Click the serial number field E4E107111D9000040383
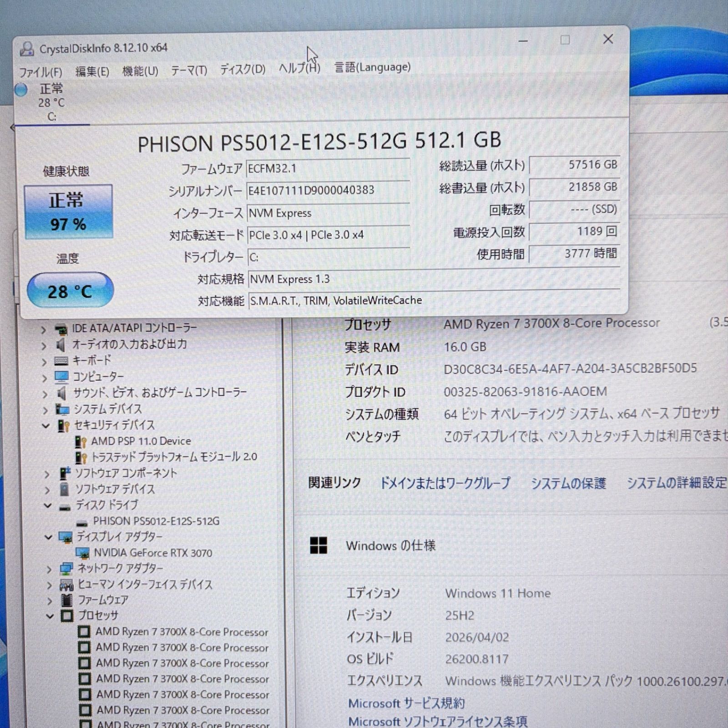The width and height of the screenshot is (728, 728). coord(328,190)
